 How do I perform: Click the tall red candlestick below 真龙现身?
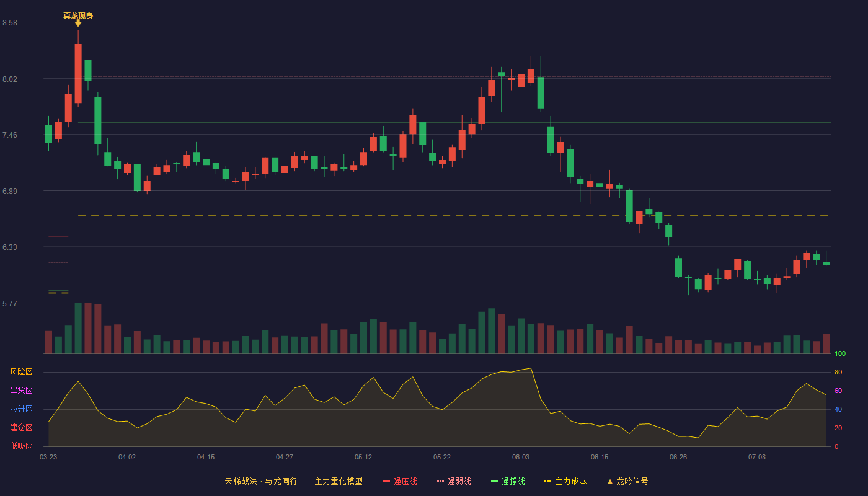pyautogui.click(x=78, y=73)
